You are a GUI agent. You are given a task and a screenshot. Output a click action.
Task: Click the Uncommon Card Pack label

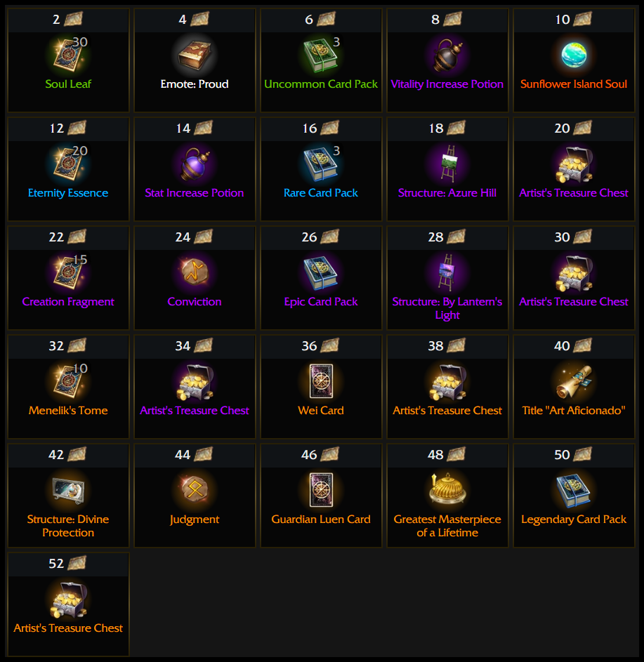(321, 84)
